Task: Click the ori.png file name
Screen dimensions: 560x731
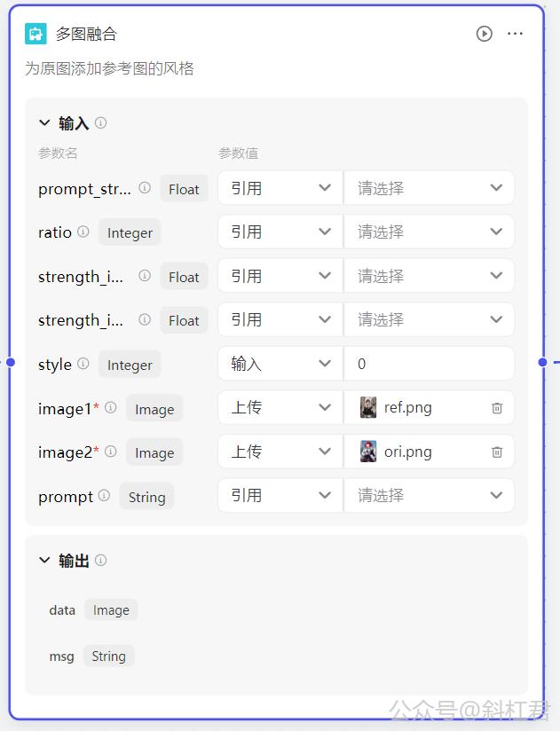Action: click(408, 452)
